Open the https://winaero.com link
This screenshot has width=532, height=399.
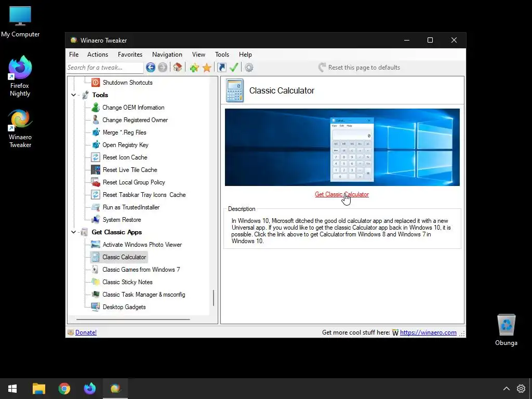point(428,332)
